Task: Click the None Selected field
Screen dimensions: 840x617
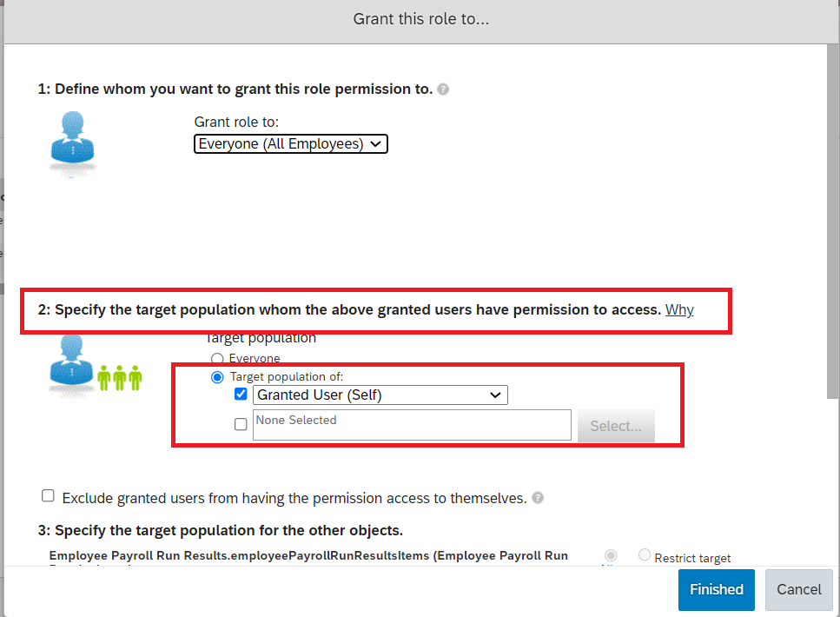Action: pyautogui.click(x=412, y=425)
